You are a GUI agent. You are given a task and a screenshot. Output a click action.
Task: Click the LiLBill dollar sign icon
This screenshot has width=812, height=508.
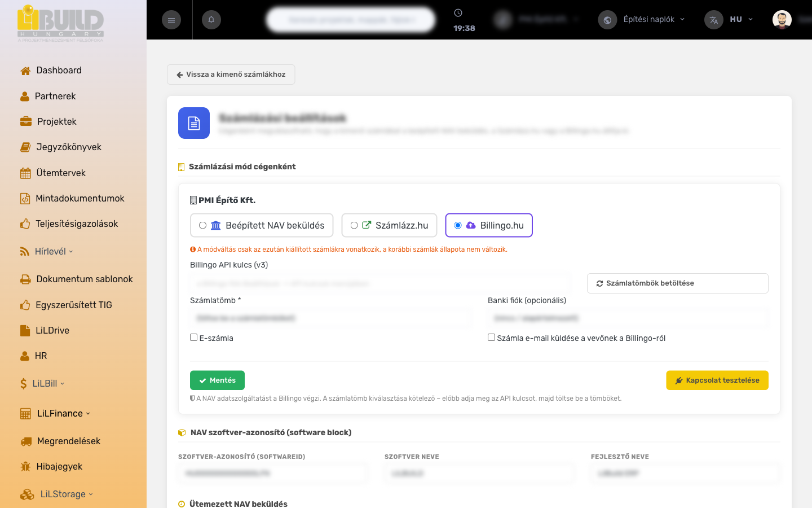(x=24, y=384)
